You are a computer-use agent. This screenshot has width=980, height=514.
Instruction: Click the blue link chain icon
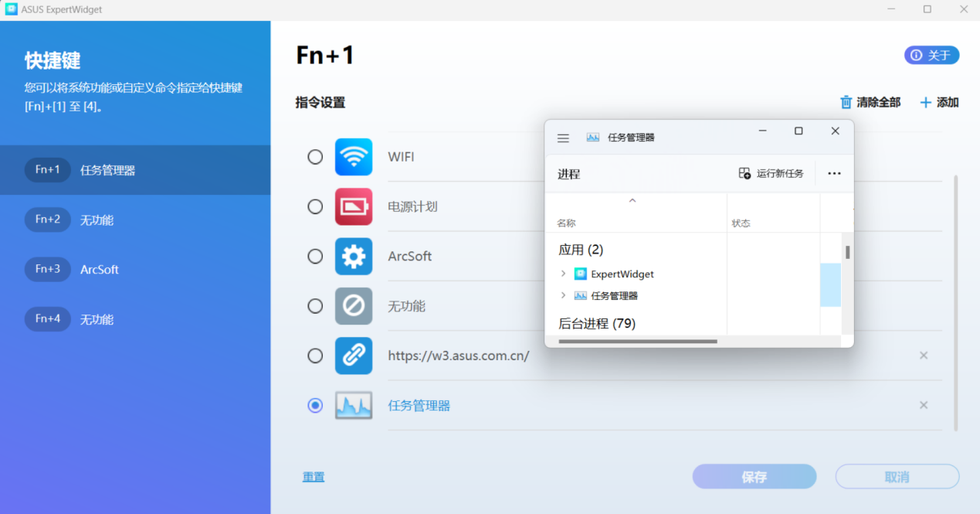(x=354, y=356)
